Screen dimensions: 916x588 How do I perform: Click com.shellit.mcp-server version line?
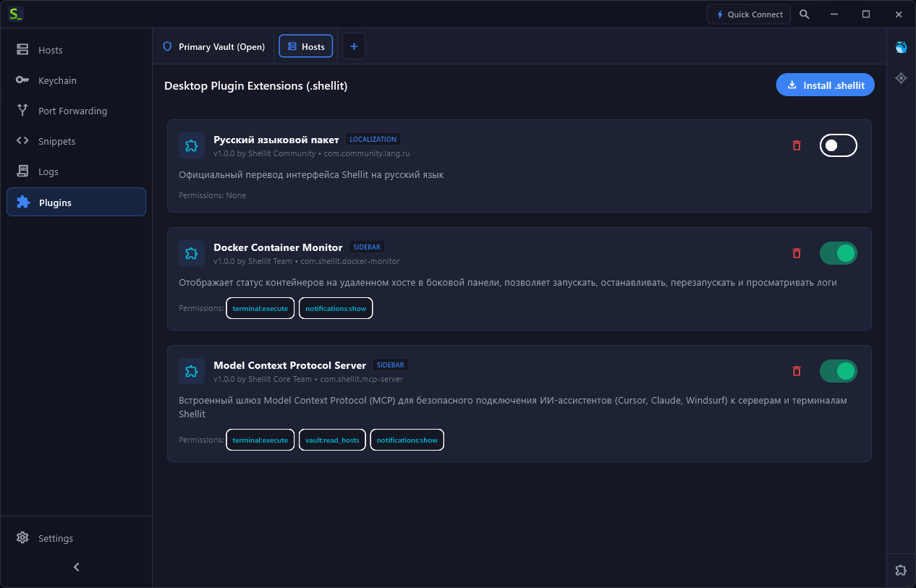pyautogui.click(x=308, y=379)
